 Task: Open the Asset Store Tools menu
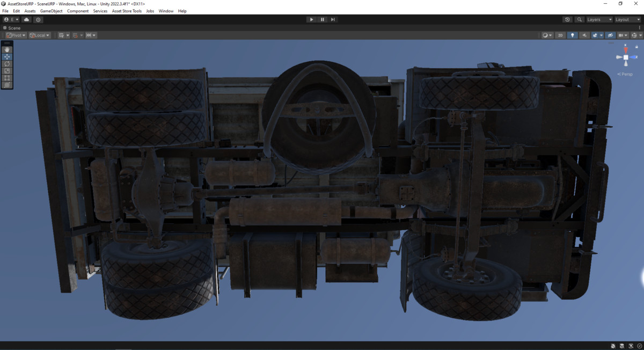tap(127, 10)
